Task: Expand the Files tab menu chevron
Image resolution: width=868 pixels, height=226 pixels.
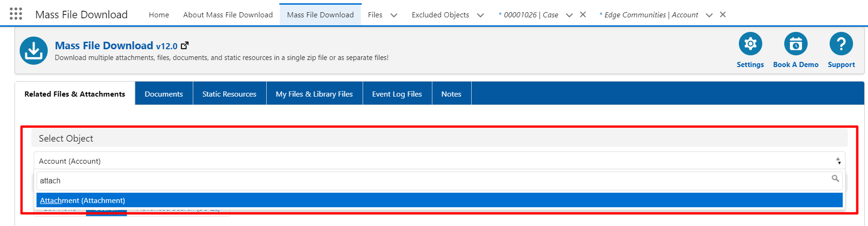Action: [394, 15]
